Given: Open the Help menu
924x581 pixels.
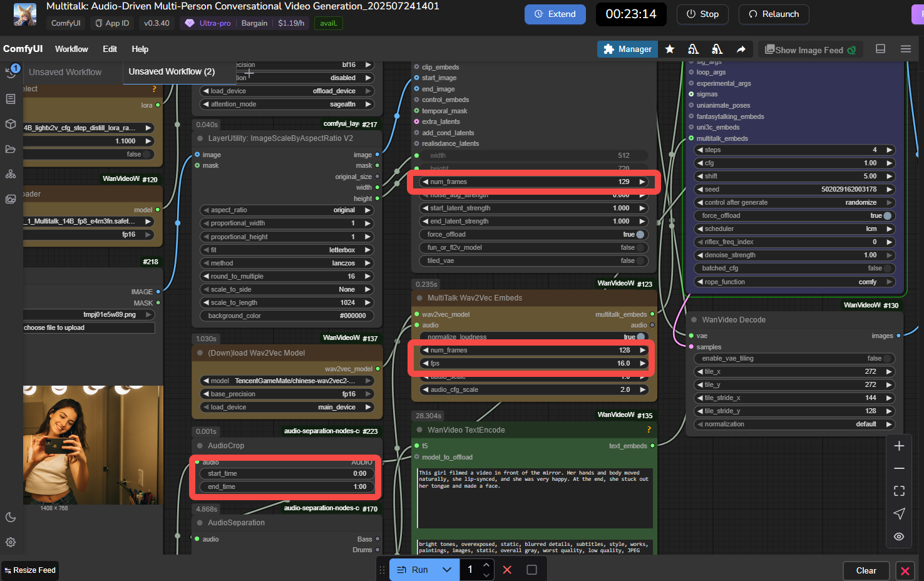Looking at the screenshot, I should click(x=140, y=49).
